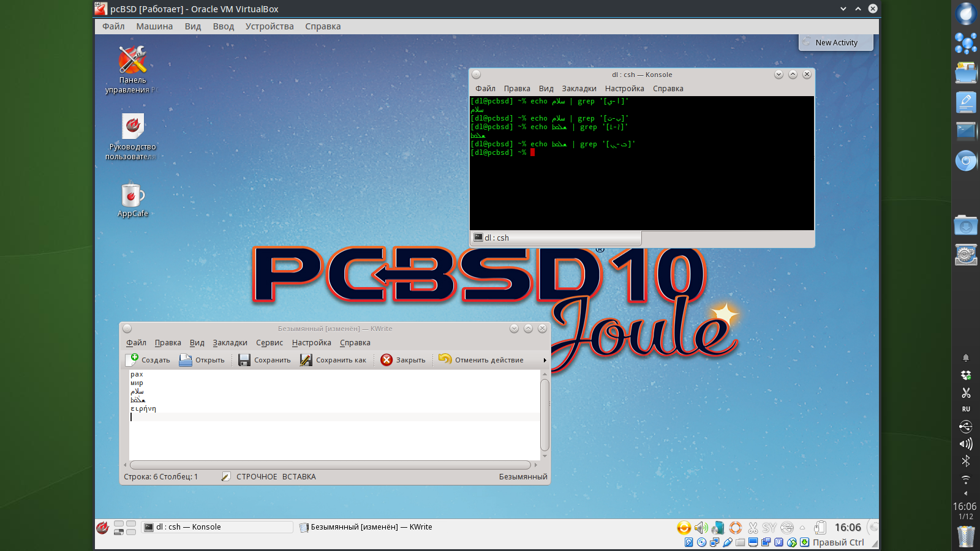Switch host keyboard layout RU indicator

[966, 409]
